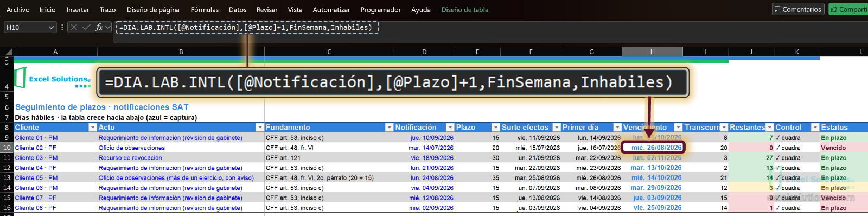Open the Diseño de página tab

153,10
